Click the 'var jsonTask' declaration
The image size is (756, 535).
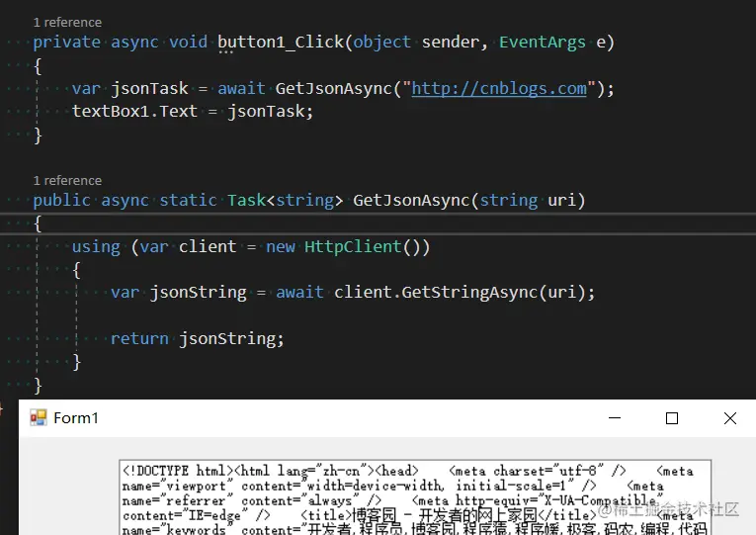(x=129, y=89)
